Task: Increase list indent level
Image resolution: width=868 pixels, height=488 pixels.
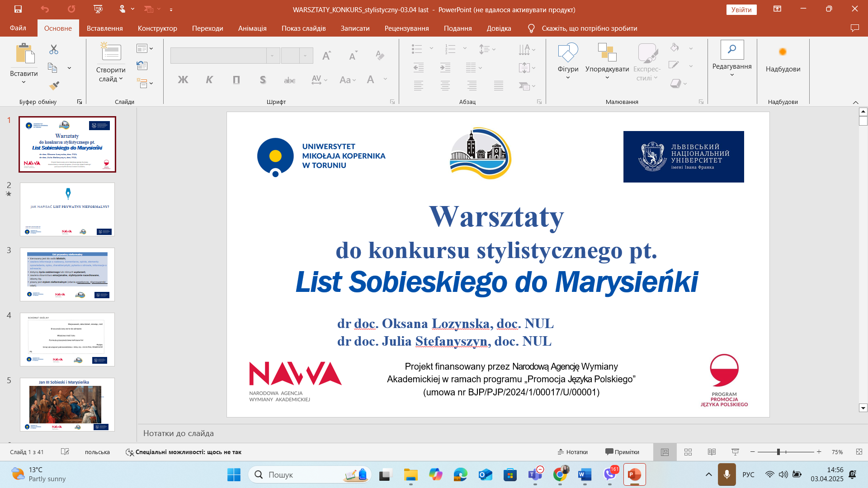Action: (445, 68)
